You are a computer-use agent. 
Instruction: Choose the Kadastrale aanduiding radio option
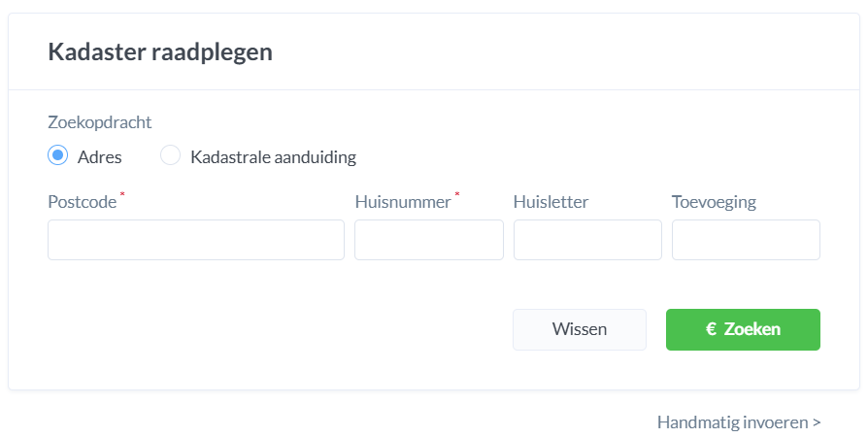tap(171, 155)
